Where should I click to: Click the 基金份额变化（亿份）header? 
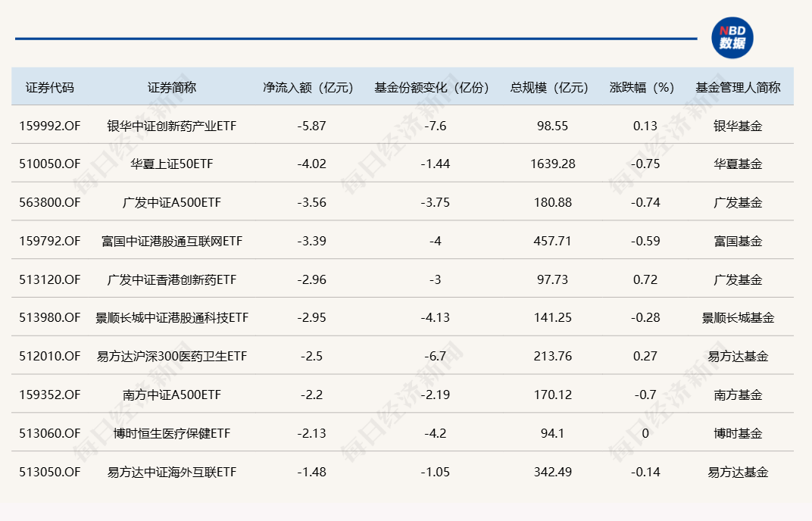coord(432,87)
